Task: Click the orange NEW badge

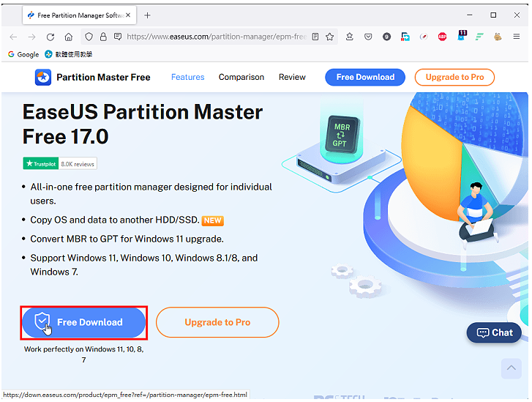Action: point(213,220)
